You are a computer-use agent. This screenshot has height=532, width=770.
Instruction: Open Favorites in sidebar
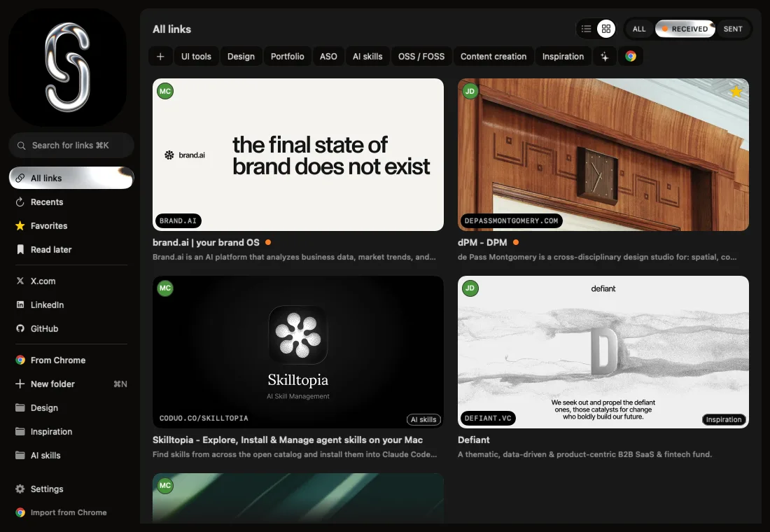point(71,225)
